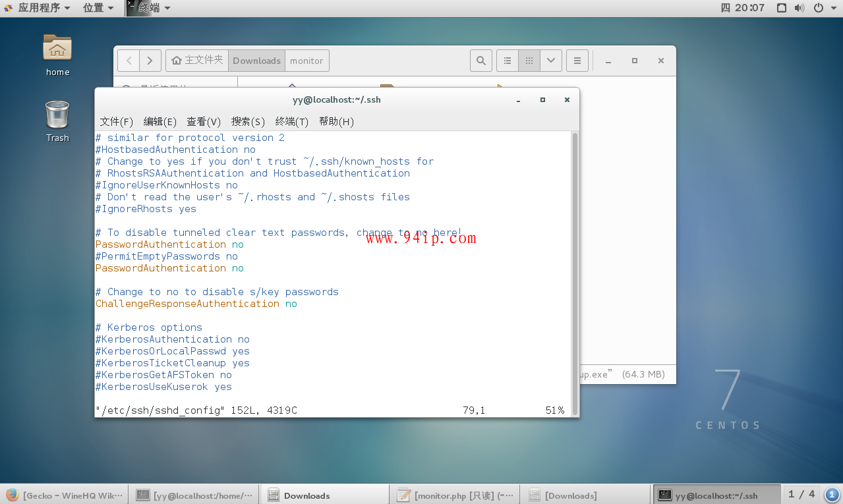Image resolution: width=843 pixels, height=504 pixels.
Task: Open the 文件(F) terminal menu
Action: tap(117, 121)
